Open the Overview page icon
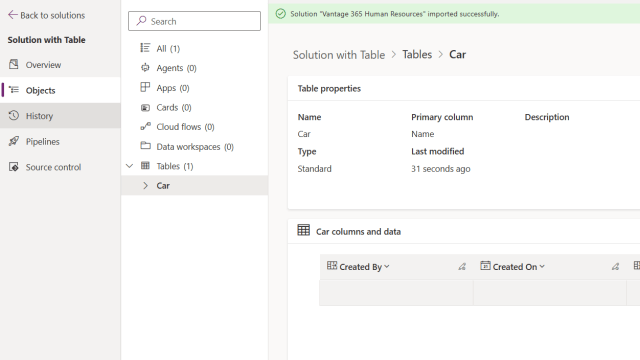 (x=14, y=64)
